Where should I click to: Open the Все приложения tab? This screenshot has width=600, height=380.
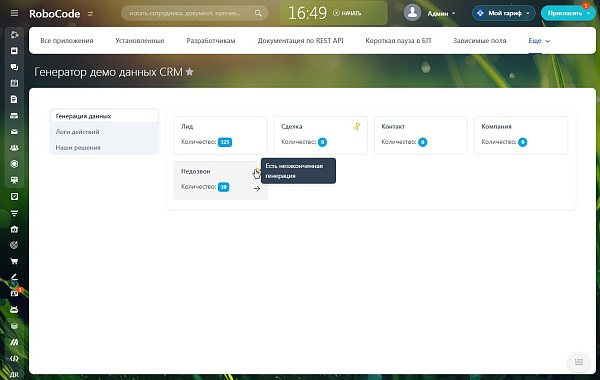tap(67, 41)
